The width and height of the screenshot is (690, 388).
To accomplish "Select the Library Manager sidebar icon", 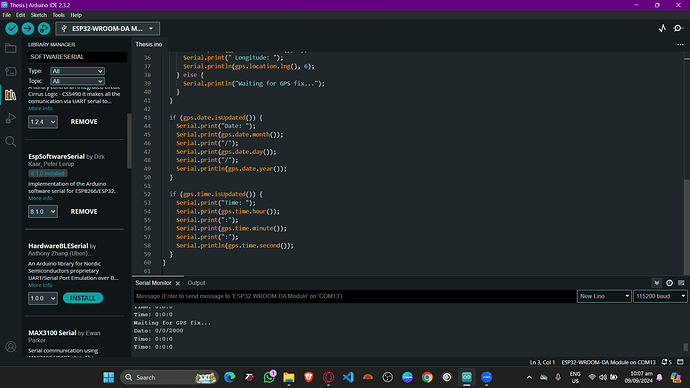I will click(x=11, y=95).
